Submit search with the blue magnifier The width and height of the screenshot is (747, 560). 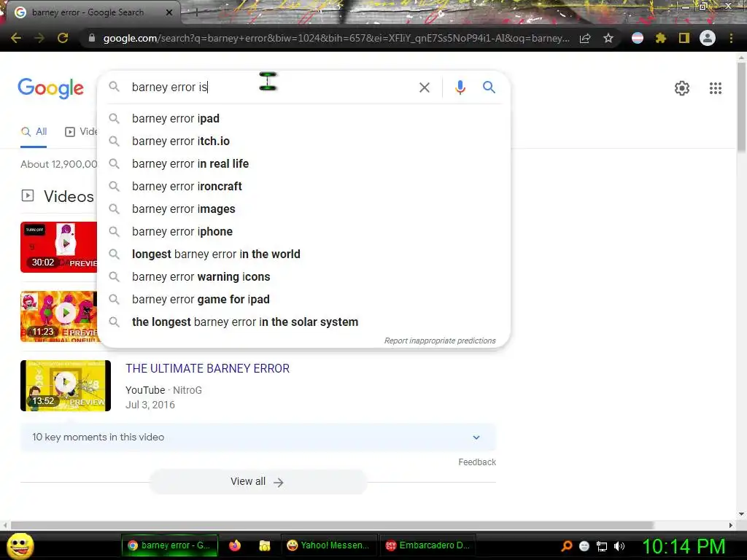pyautogui.click(x=489, y=87)
